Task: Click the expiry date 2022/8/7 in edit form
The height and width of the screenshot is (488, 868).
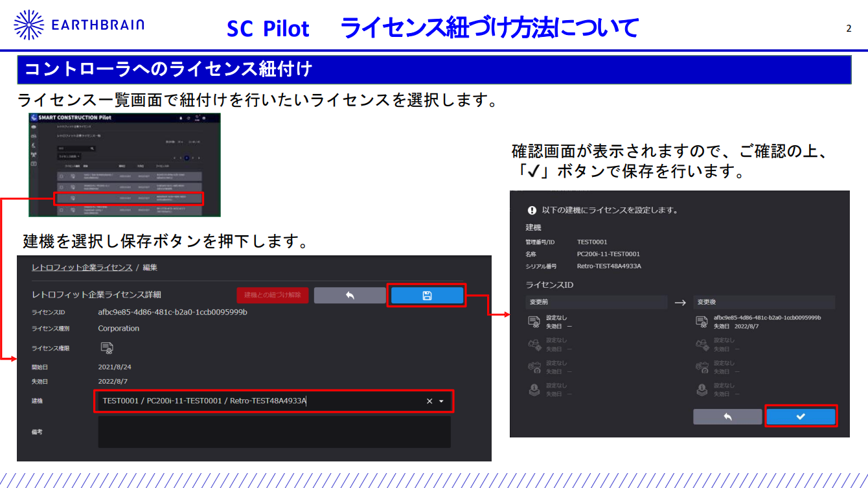Action: point(113,382)
